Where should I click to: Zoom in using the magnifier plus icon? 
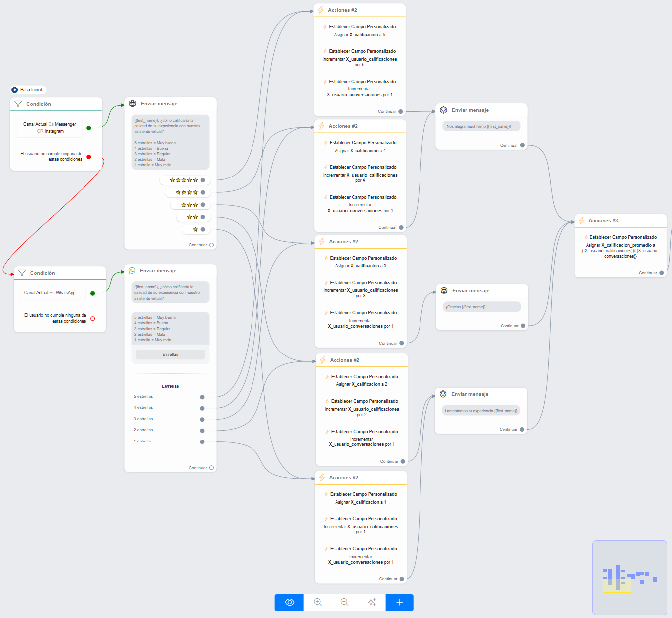point(318,602)
